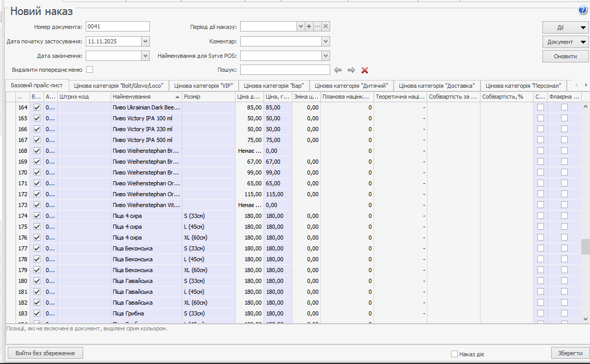Click the 'Зберегти' button

click(x=570, y=353)
